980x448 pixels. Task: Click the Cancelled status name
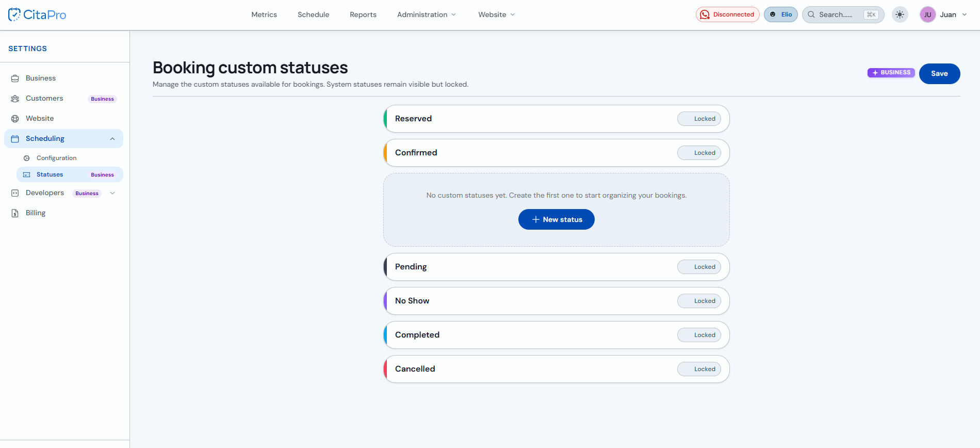(x=415, y=369)
